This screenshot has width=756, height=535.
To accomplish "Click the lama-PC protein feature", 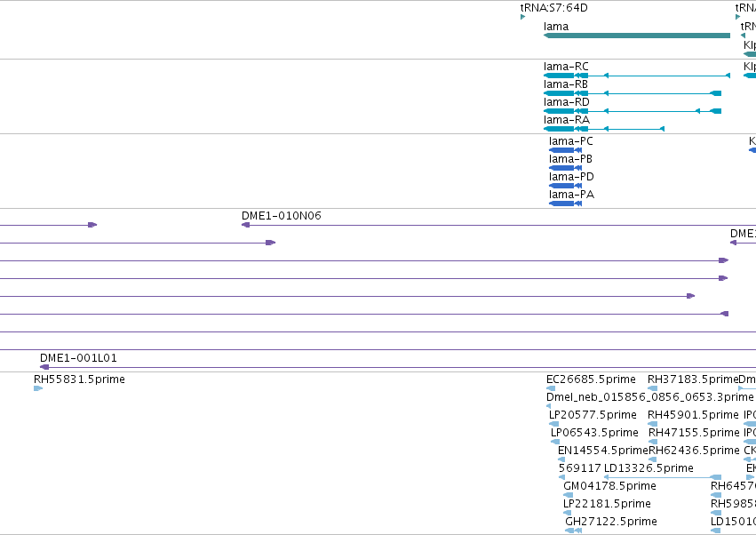I will pyautogui.click(x=565, y=150).
